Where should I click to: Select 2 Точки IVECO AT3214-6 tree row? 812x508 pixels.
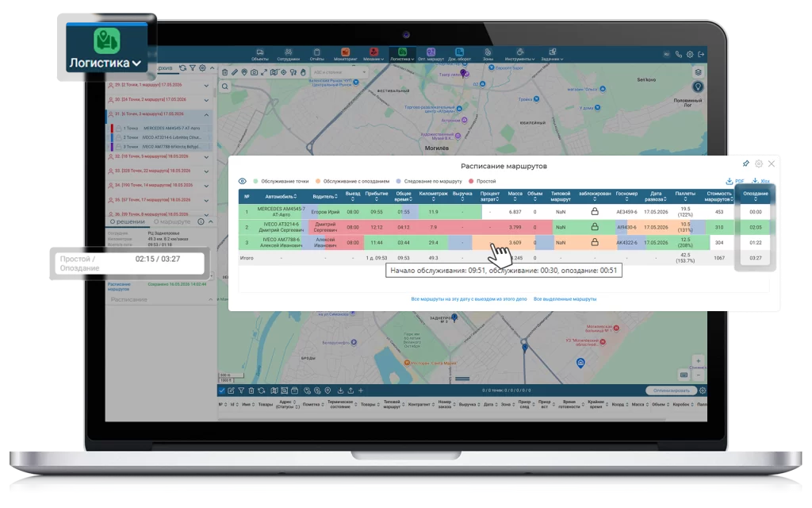click(161, 137)
